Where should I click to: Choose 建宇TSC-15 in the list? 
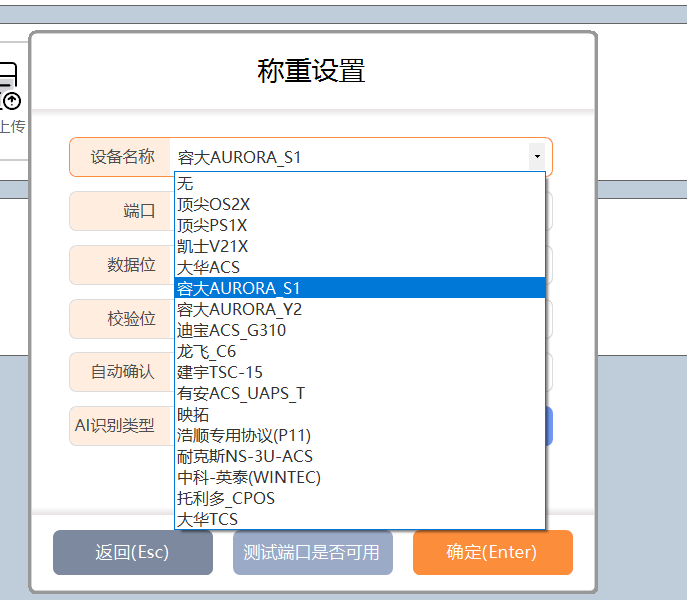point(360,372)
